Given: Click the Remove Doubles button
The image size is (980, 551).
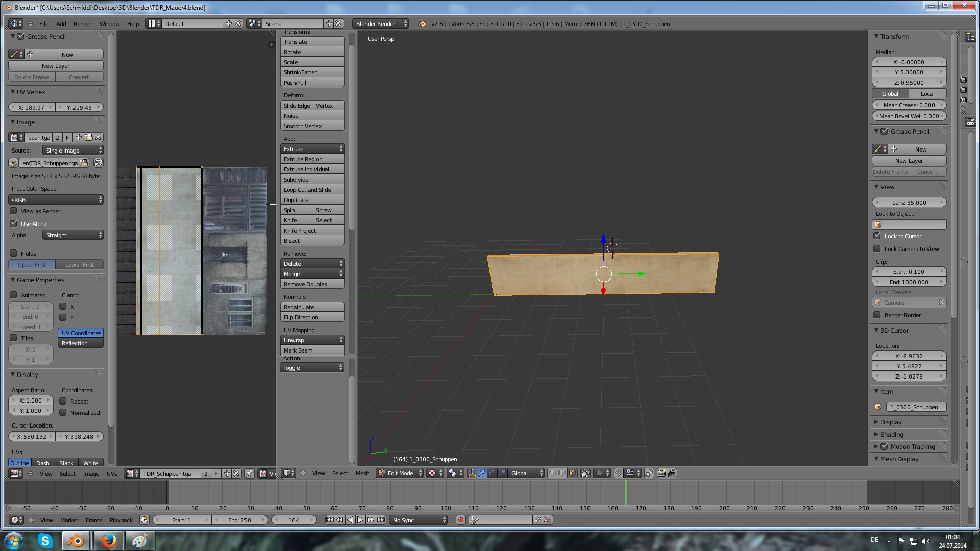Looking at the screenshot, I should (312, 284).
